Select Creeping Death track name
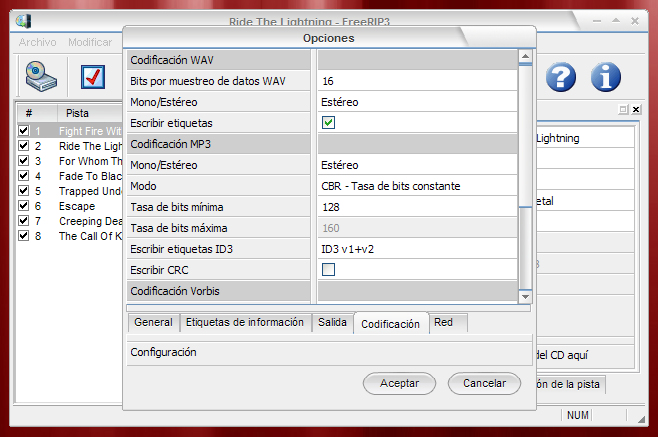 coord(90,221)
